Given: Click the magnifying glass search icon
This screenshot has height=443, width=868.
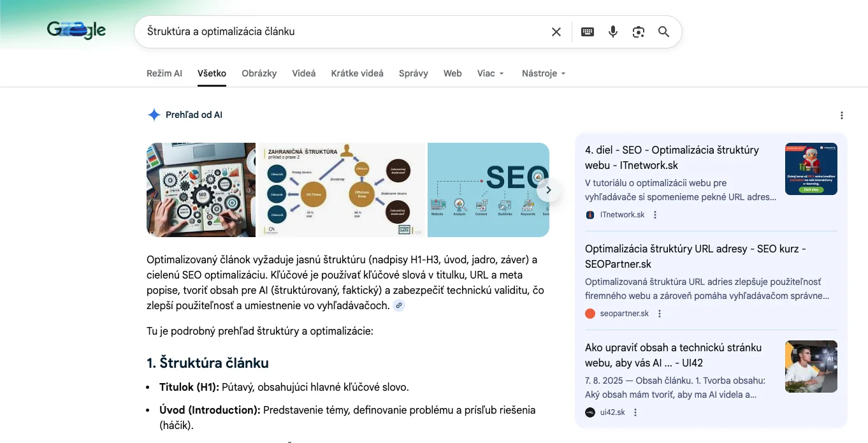Looking at the screenshot, I should coord(663,32).
